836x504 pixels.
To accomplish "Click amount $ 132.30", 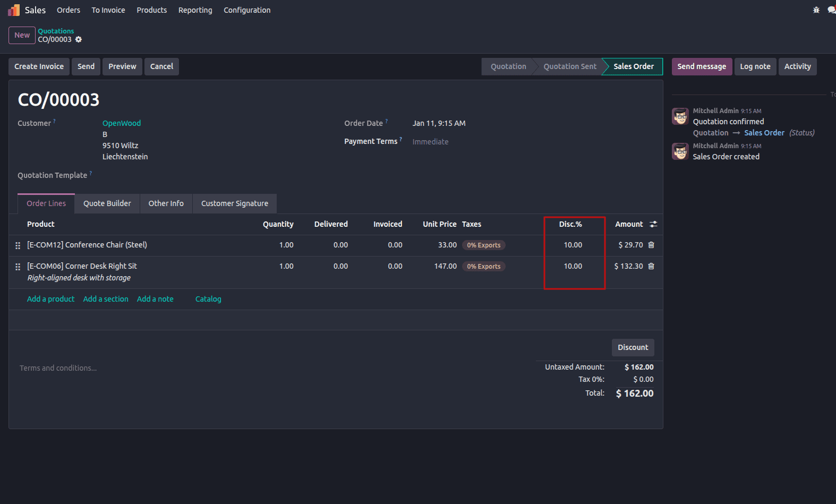I will tap(628, 266).
